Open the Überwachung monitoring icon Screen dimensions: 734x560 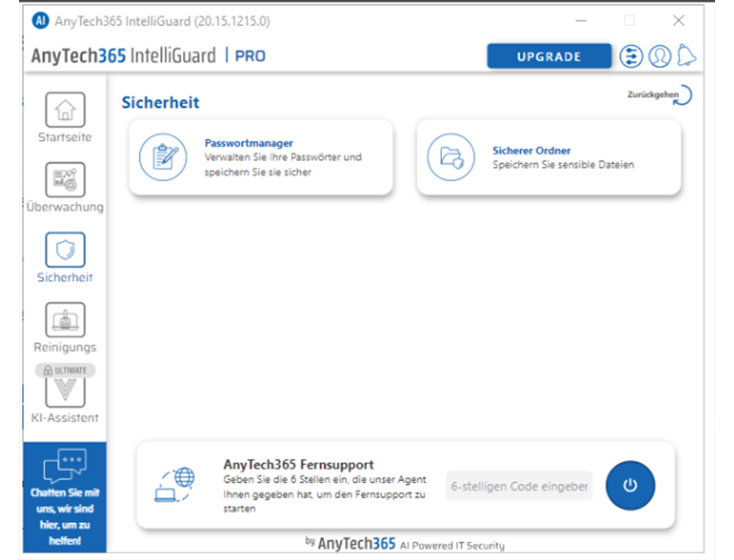tap(65, 180)
